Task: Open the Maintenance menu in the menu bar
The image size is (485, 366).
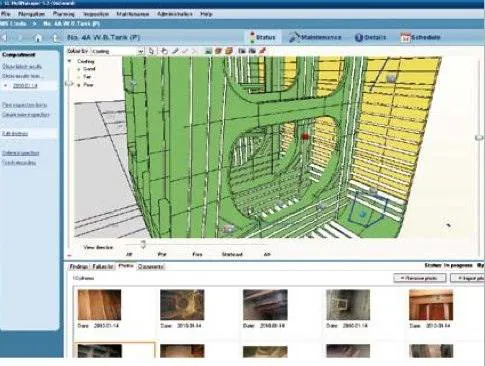Action: click(133, 14)
